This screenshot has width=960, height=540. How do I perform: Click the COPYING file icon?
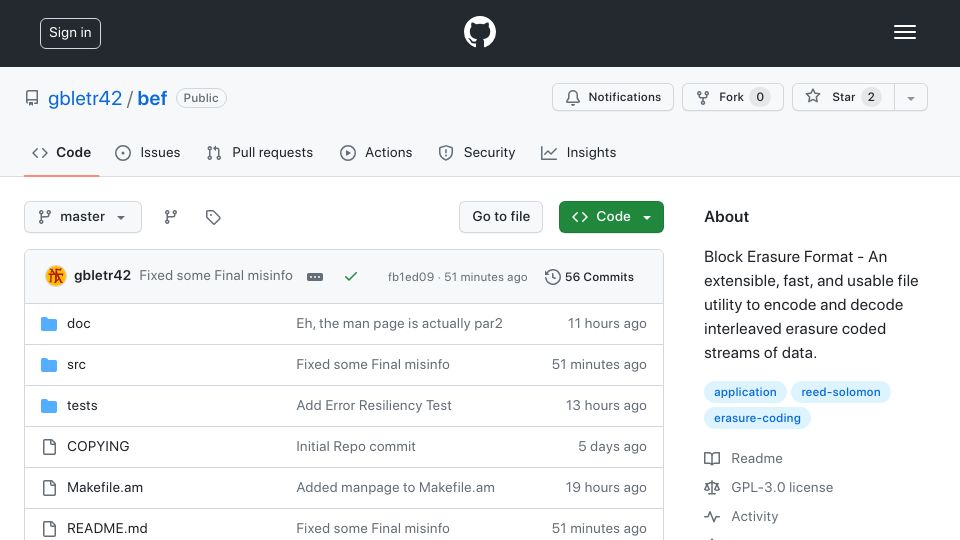click(50, 447)
